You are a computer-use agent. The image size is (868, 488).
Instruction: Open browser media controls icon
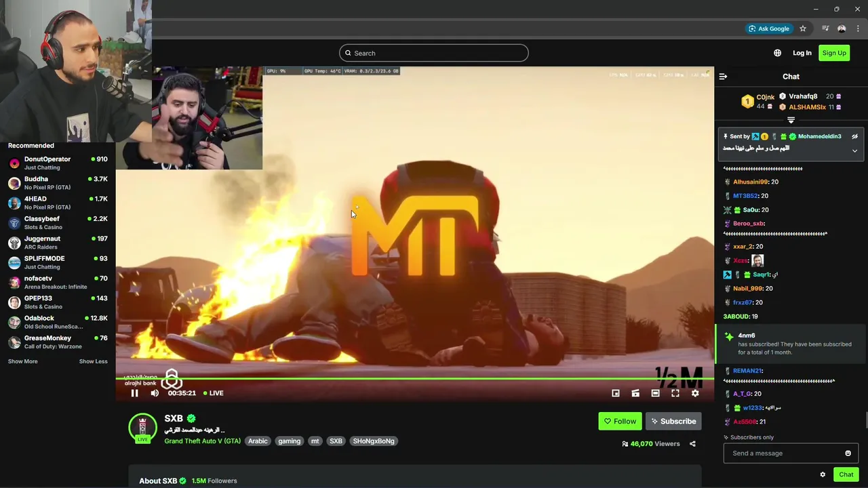825,28
